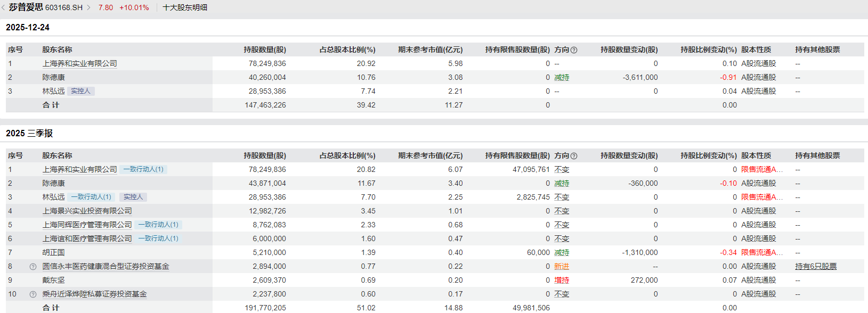
Task: Click 一致行动人(1) tag next to 上海谊和医疗
Action: [x=158, y=238]
